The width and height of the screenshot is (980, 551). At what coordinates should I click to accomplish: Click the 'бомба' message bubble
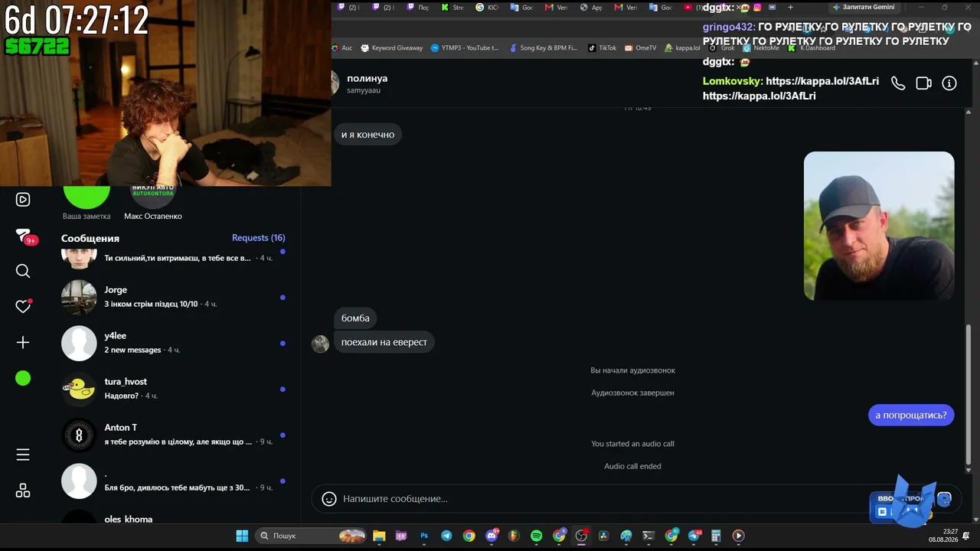pyautogui.click(x=355, y=318)
